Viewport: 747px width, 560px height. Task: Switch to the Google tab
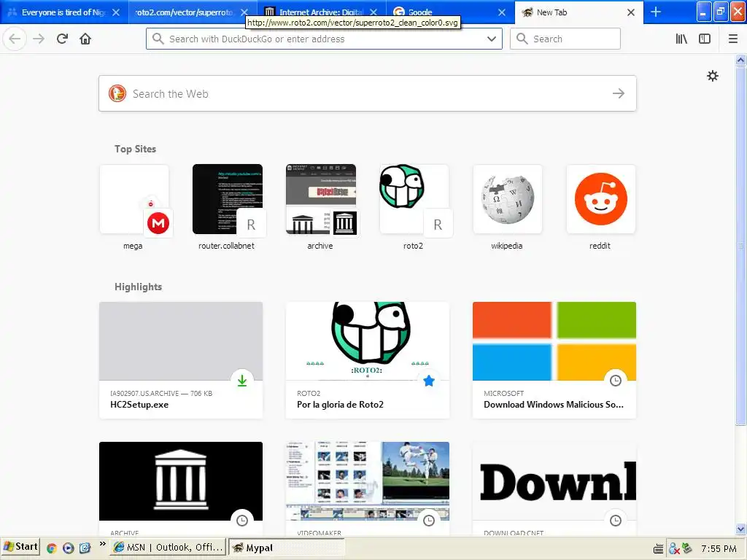click(x=450, y=12)
